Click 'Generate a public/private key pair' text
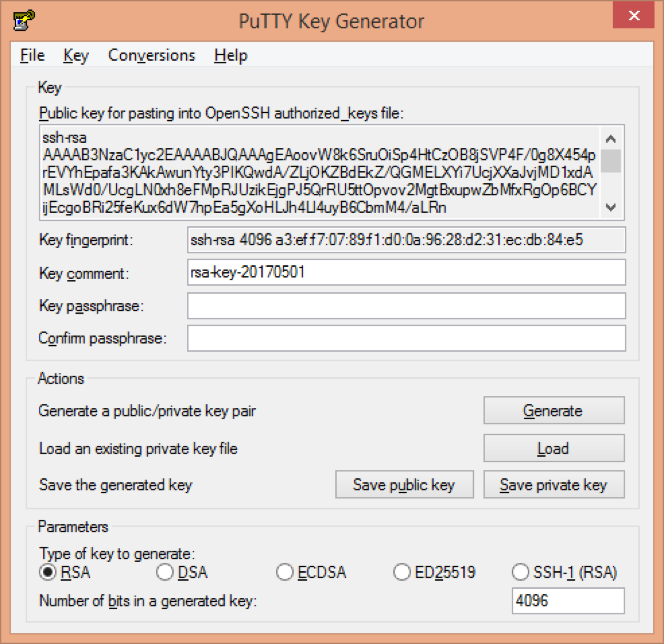 [x=147, y=411]
